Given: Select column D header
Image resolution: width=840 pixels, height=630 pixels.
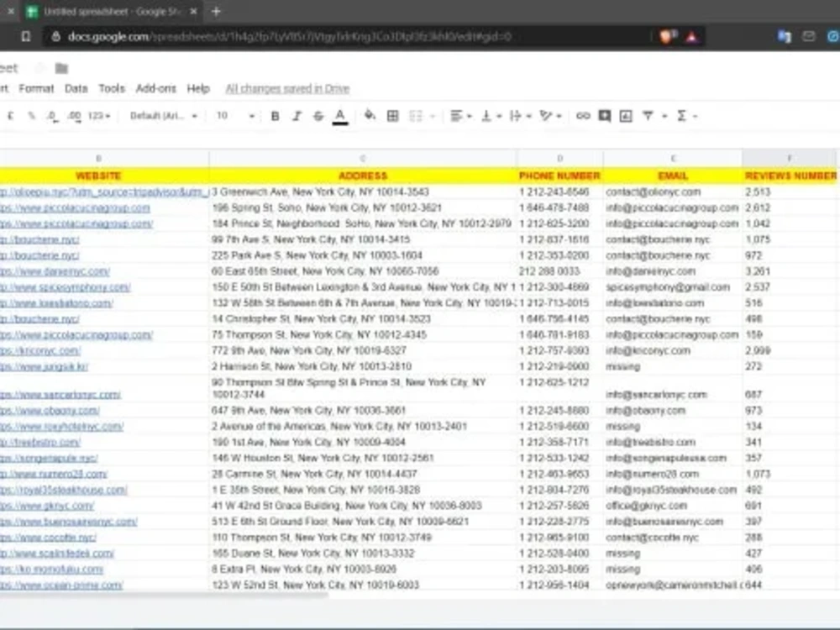Looking at the screenshot, I should 559,159.
